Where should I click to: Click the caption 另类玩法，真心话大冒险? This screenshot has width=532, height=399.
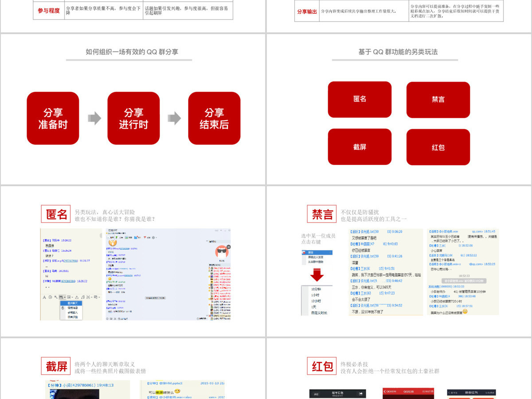105,212
